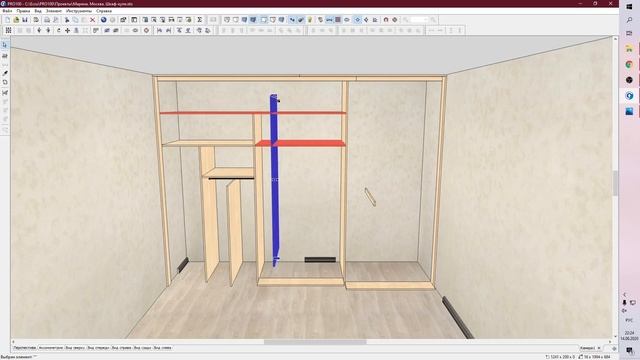640x360 pixels.
Task: Click the pen-shaped tool in the left sidebar
Action: click(x=5, y=73)
